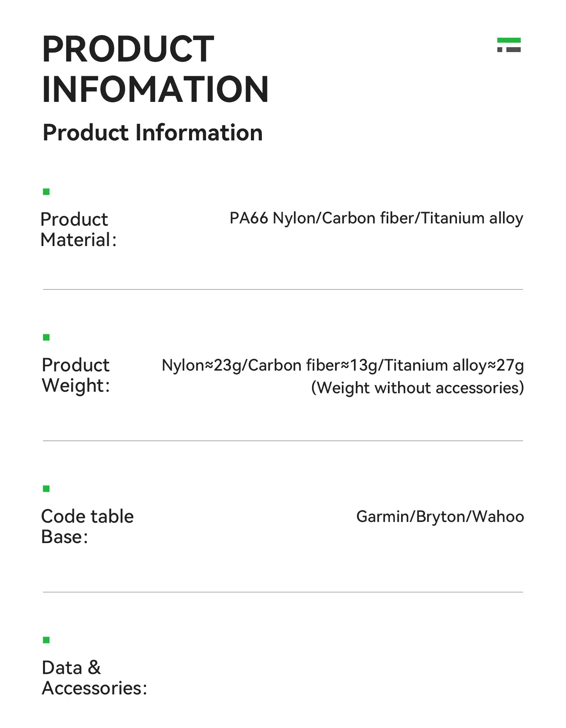
Task: Select the Product Information subheading
Action: [152, 132]
